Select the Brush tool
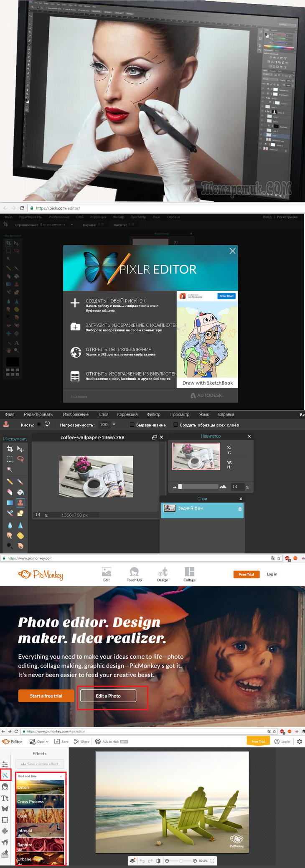Image resolution: width=305 pixels, height=868 pixels. (20, 482)
